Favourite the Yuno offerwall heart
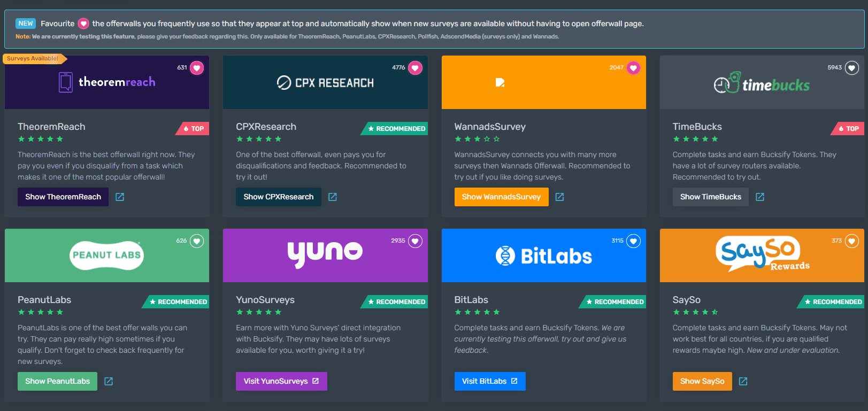The width and height of the screenshot is (868, 411). (x=415, y=241)
